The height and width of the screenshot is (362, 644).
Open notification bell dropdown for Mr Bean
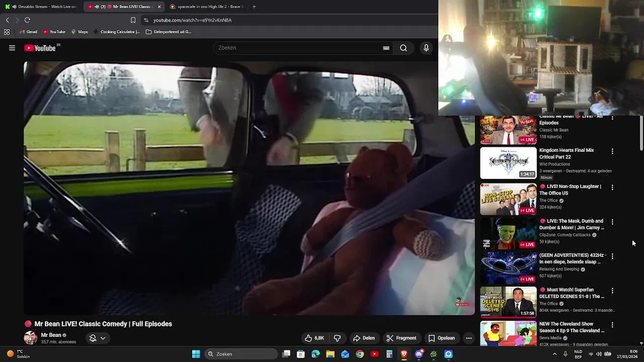coord(97,338)
